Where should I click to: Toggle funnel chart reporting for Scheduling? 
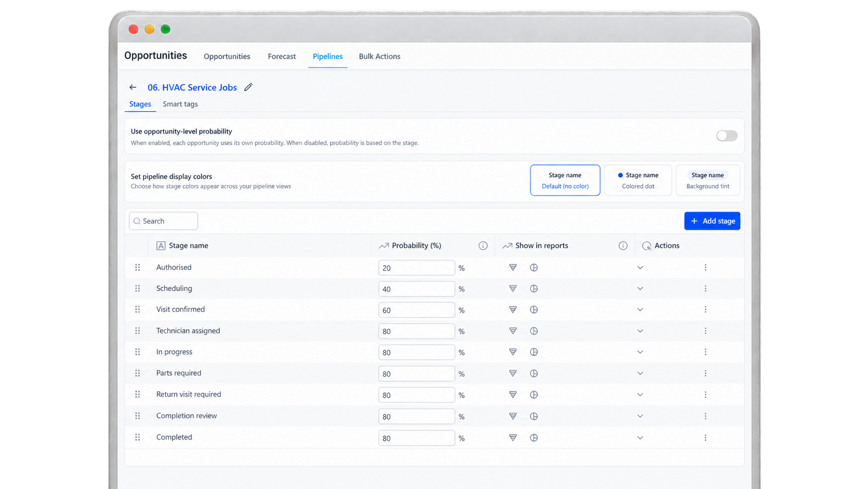513,288
